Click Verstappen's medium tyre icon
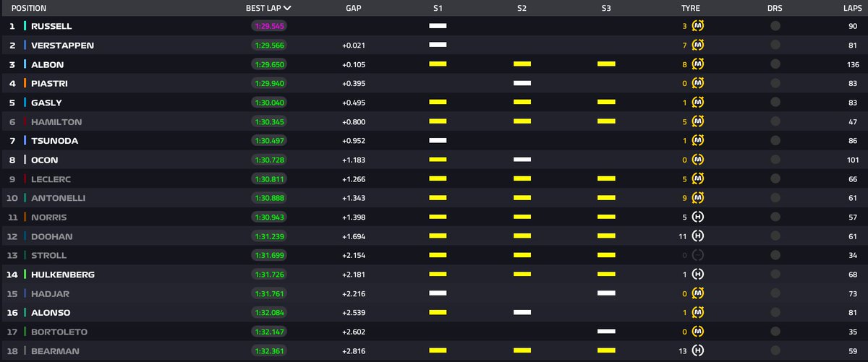868x362 pixels. click(698, 45)
